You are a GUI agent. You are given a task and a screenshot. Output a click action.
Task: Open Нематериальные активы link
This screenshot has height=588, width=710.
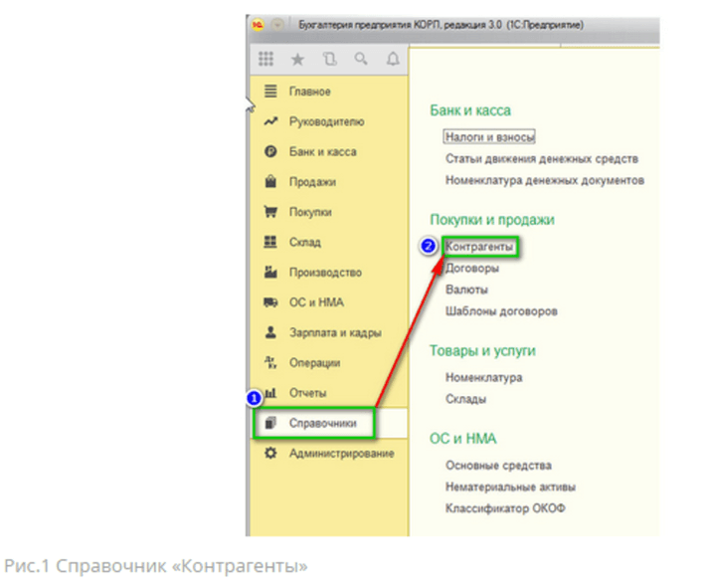(510, 487)
